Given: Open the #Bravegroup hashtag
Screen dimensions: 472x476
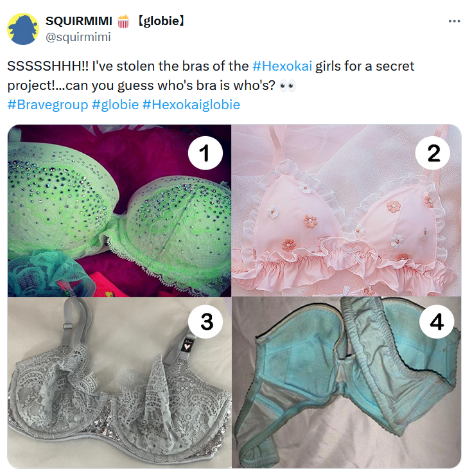Looking at the screenshot, I should click(x=48, y=105).
